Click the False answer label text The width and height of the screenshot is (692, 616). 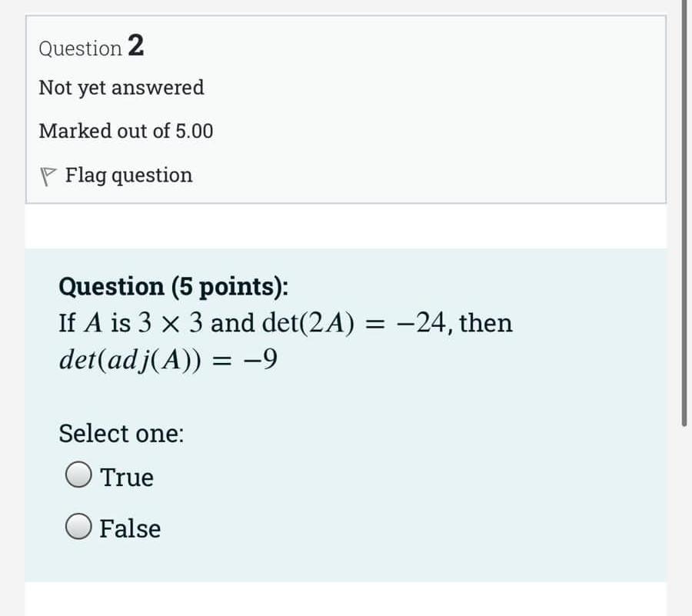[x=131, y=528]
